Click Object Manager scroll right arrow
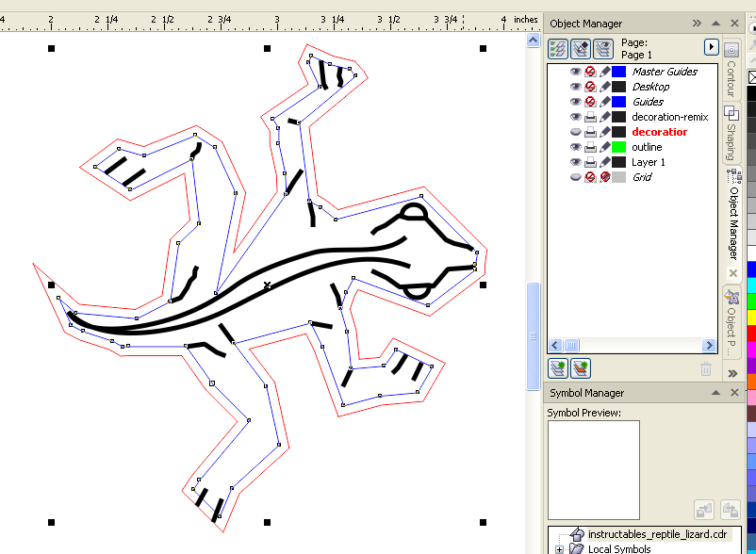 (709, 345)
